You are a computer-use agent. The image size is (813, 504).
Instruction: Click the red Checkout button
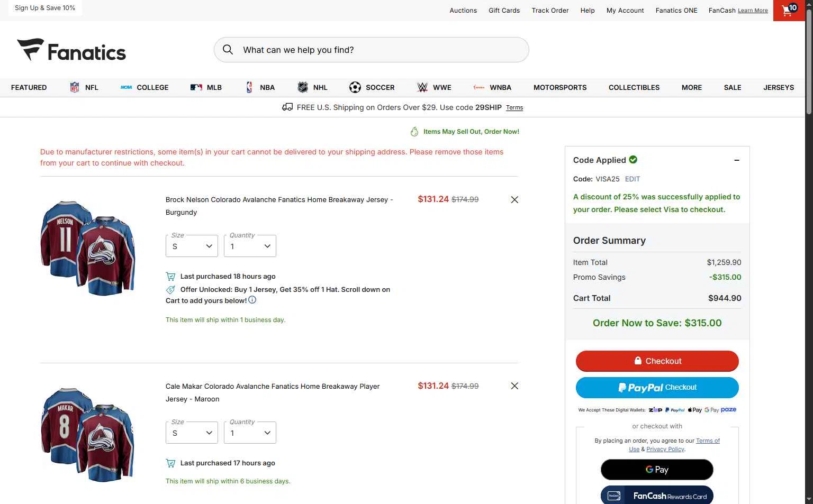point(657,361)
